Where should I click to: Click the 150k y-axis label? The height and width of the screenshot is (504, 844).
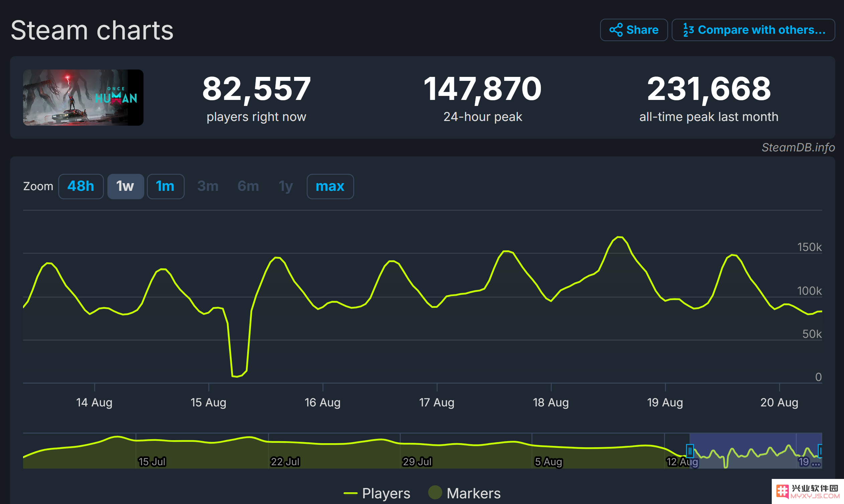point(810,247)
